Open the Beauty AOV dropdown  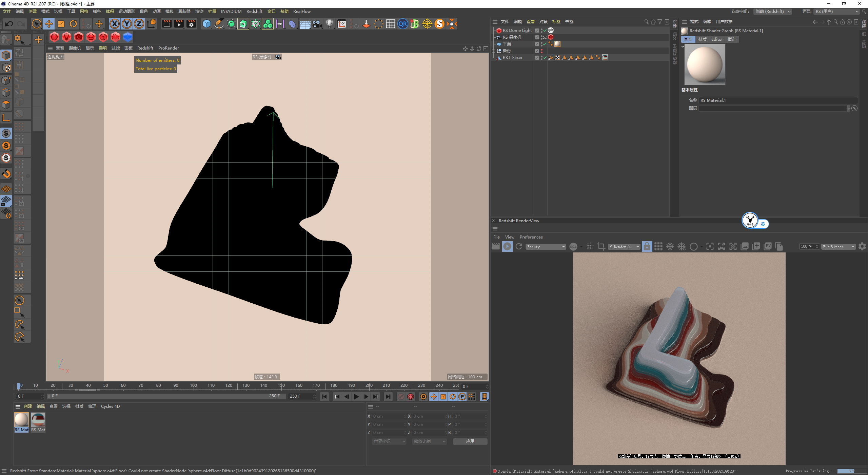click(x=546, y=247)
